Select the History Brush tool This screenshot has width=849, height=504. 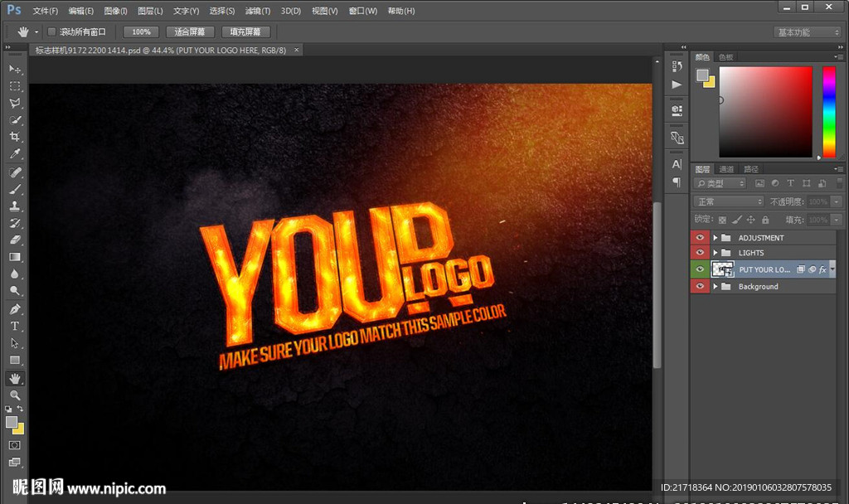(15, 222)
